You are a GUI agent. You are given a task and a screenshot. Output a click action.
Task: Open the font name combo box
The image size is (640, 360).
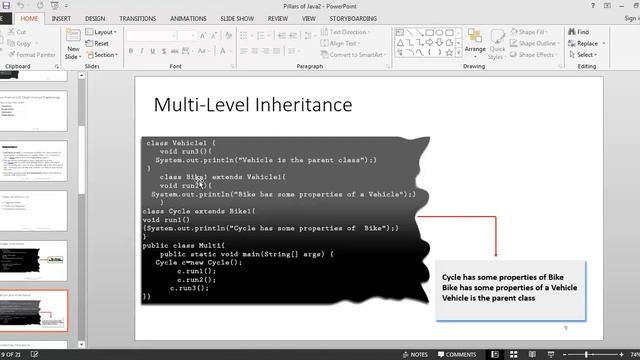(x=151, y=36)
